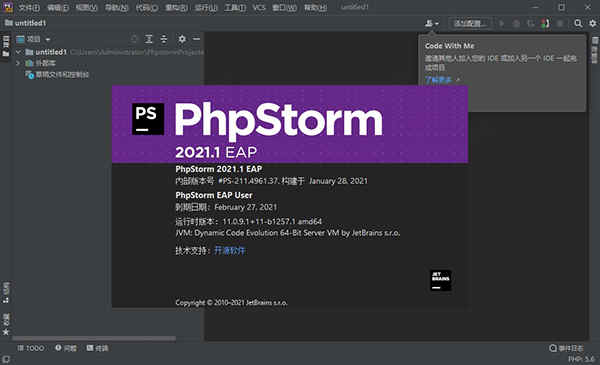Viewport: 600px width, 365px height.
Task: Open the 视图 (View) menu
Action: click(x=86, y=8)
